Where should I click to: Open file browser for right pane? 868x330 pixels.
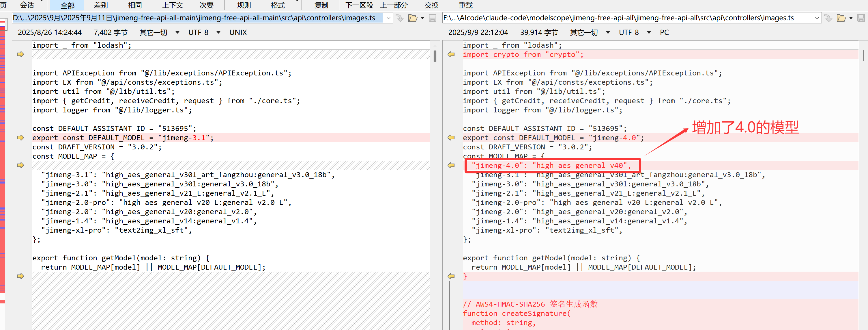(841, 18)
